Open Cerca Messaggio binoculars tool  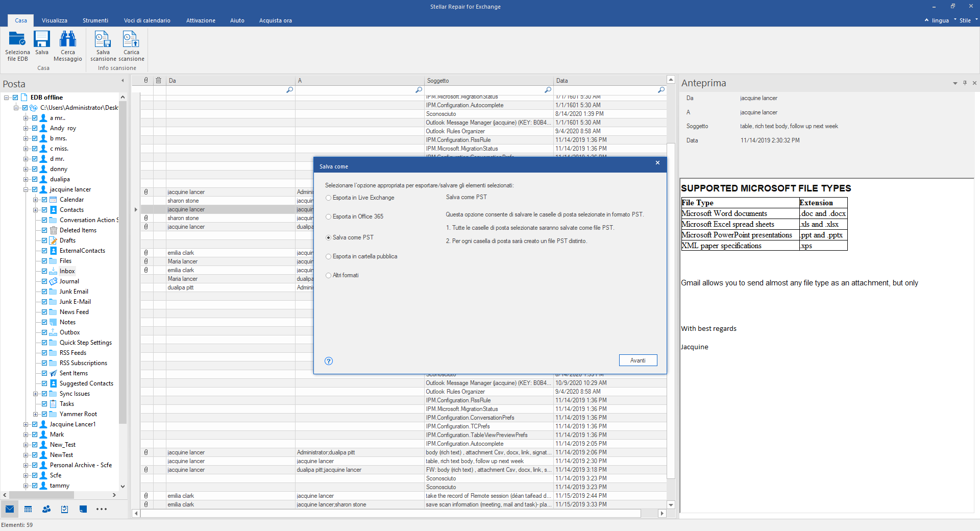click(68, 39)
